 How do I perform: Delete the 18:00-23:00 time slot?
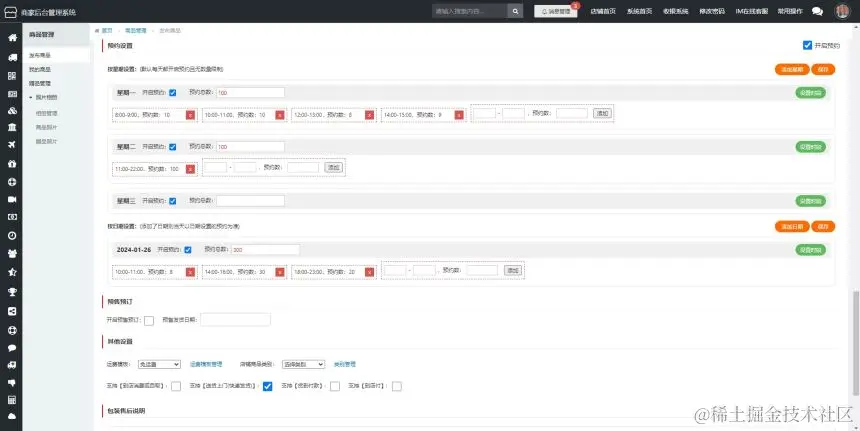point(369,272)
